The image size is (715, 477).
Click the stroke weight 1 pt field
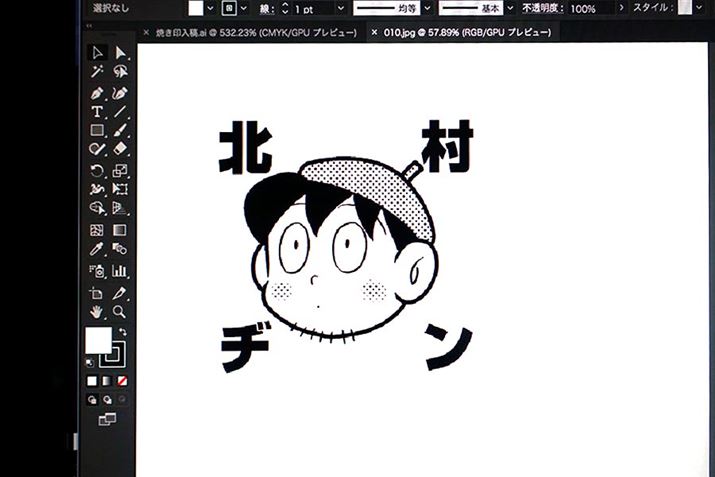tap(302, 8)
